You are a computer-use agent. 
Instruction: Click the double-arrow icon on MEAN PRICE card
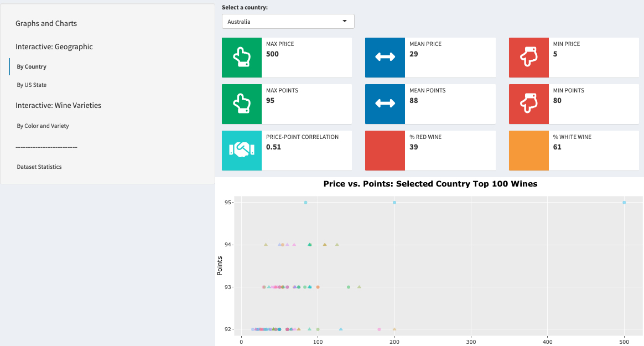385,58
